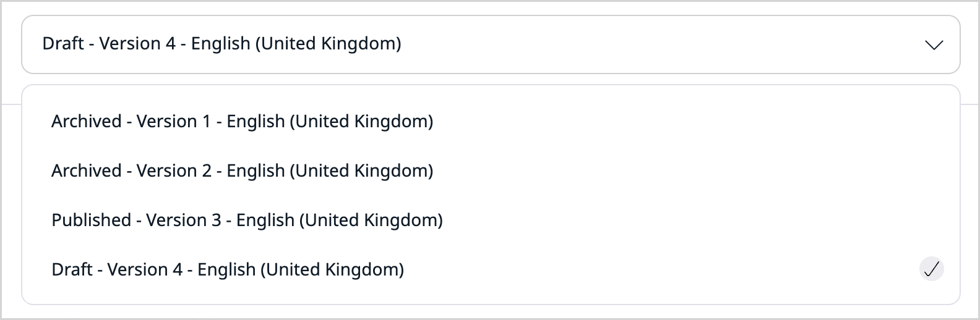Toggle the version list with the header arrow
This screenshot has height=320, width=980.
click(x=933, y=44)
